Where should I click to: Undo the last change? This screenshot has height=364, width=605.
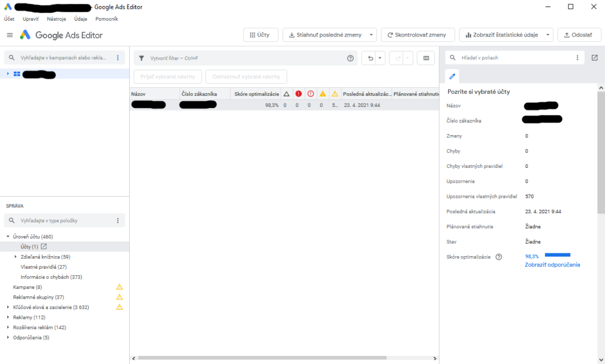pos(370,58)
